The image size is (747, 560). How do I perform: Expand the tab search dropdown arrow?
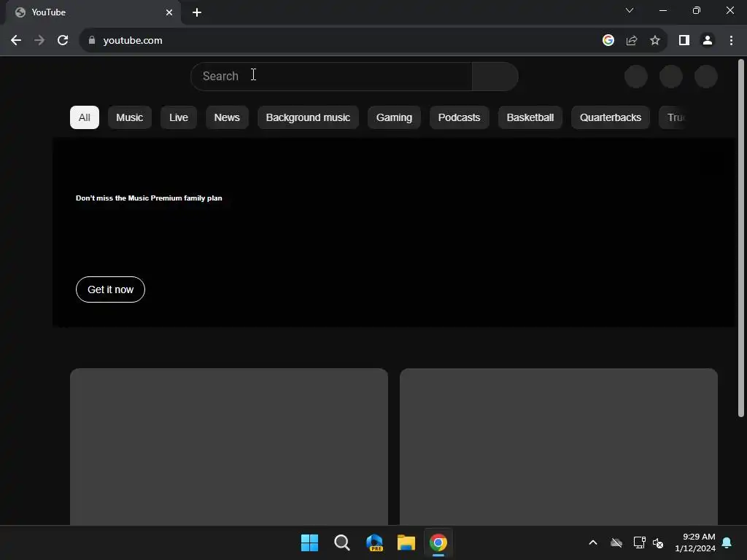[630, 10]
